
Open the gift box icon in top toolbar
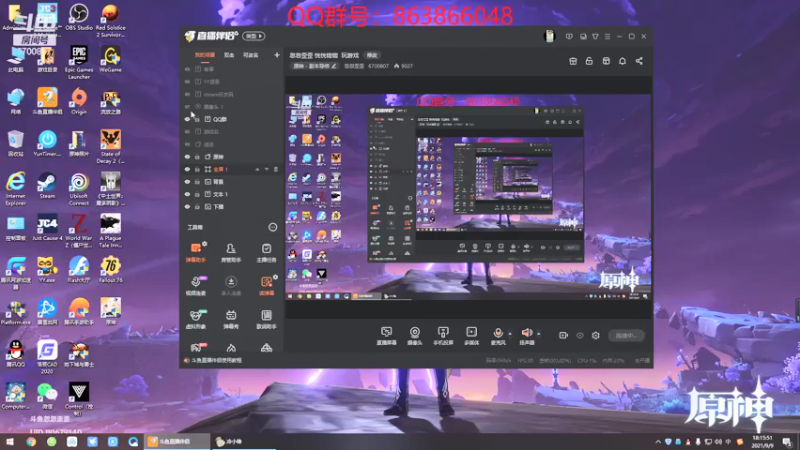[573, 61]
